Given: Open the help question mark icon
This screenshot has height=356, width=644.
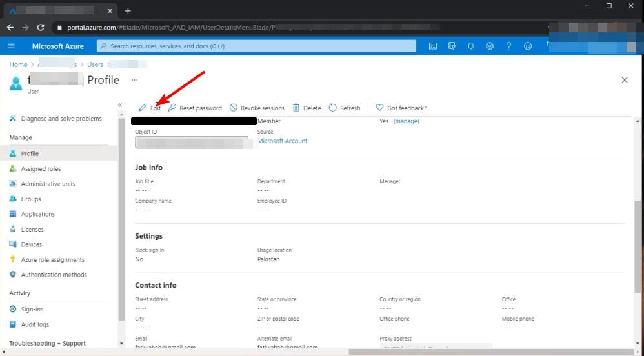Looking at the screenshot, I should coord(508,46).
